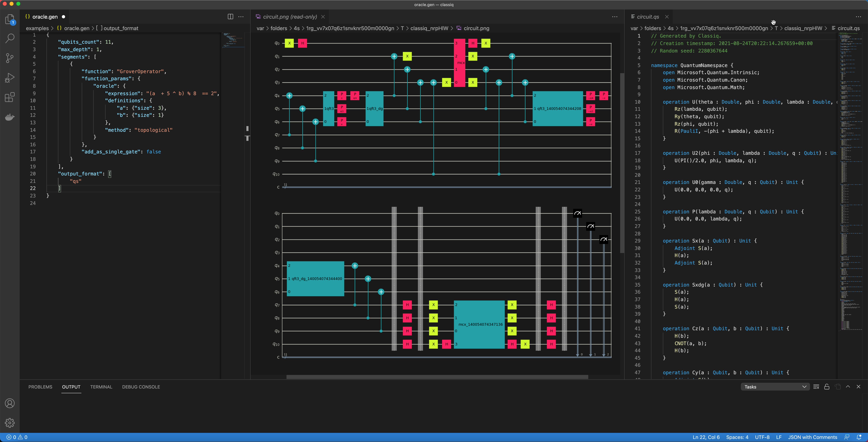
Task: Click Ln 22, Col 6 status item
Action: click(706, 437)
